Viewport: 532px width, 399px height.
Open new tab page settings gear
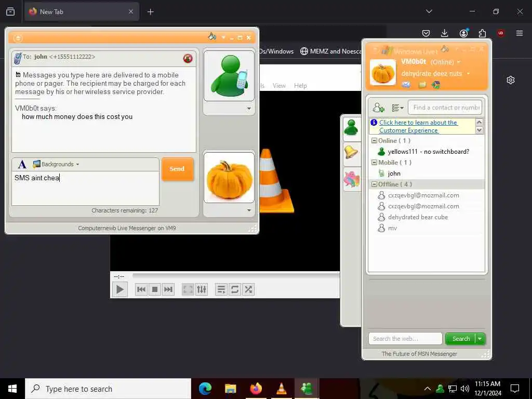click(x=511, y=80)
